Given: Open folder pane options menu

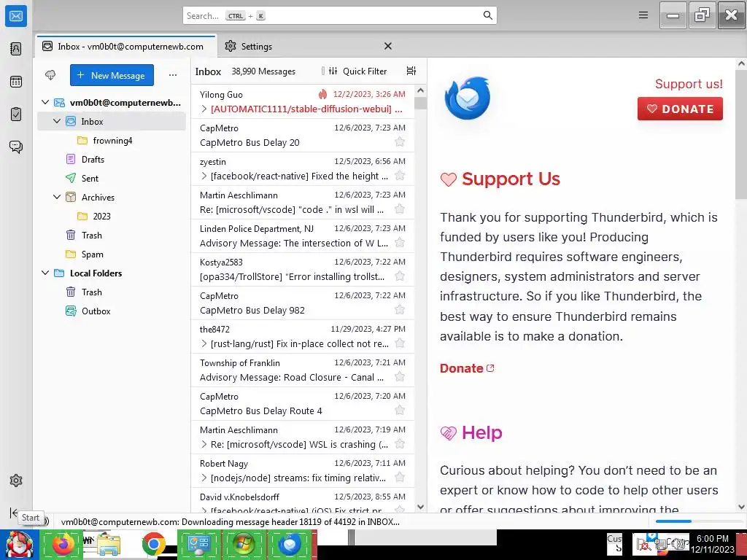Looking at the screenshot, I should (173, 75).
